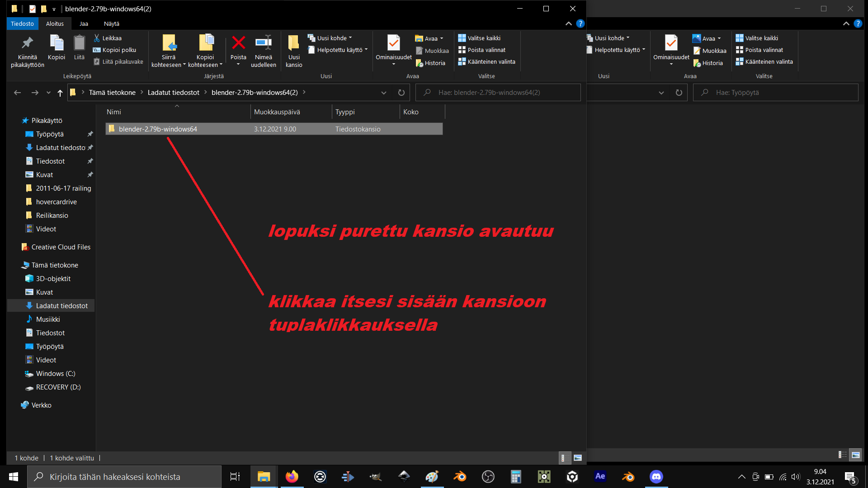Open the Tiedosto menu tab
The height and width of the screenshot is (488, 868).
click(22, 23)
